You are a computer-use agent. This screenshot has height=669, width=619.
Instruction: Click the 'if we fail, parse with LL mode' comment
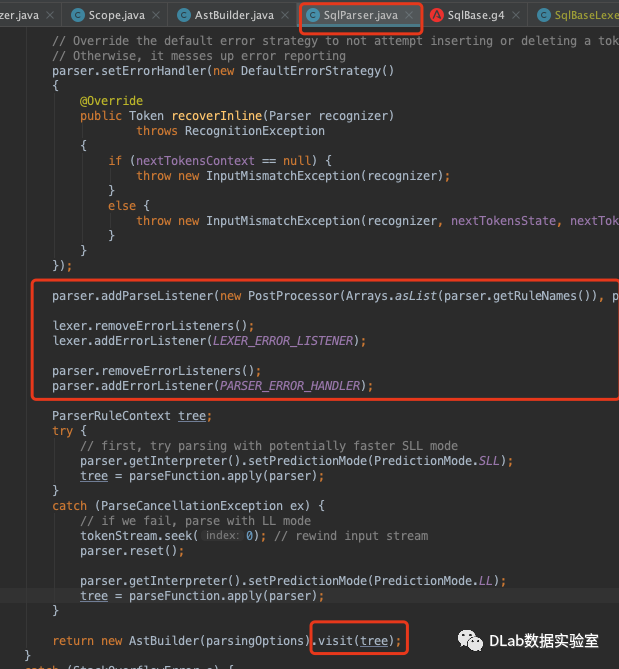click(195, 521)
